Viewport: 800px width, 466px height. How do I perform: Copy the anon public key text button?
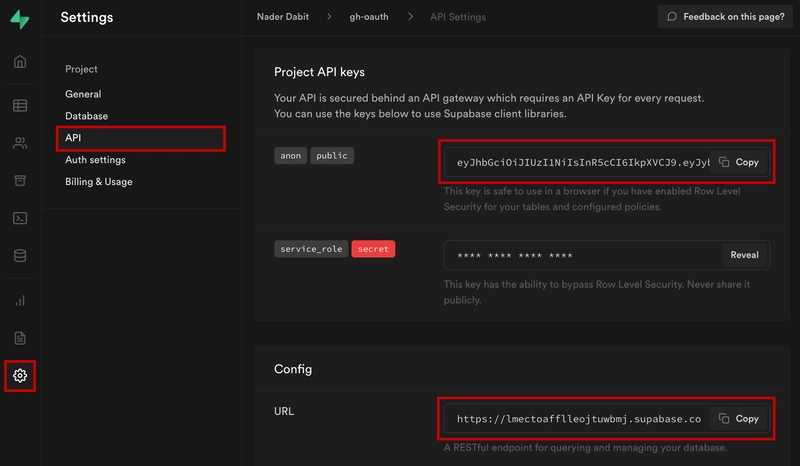click(739, 162)
